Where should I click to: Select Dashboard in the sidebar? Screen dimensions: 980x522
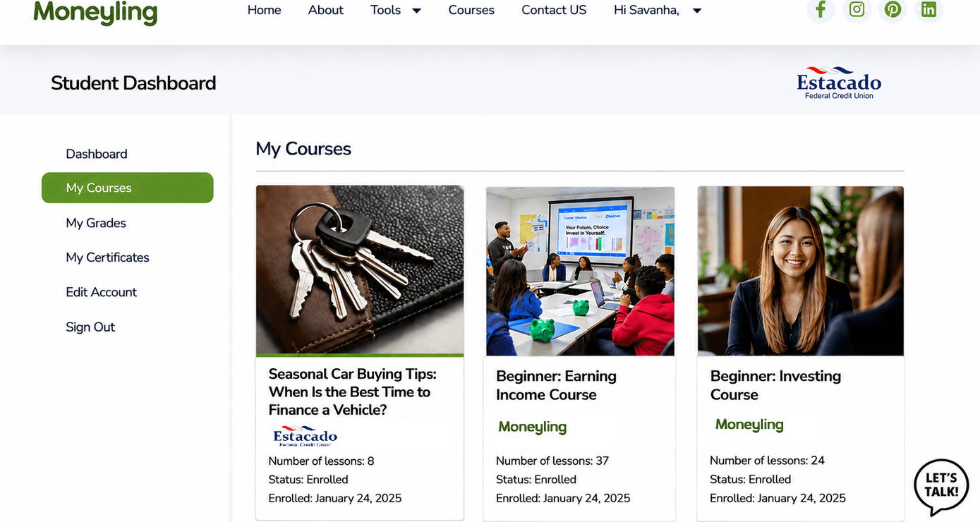97,154
